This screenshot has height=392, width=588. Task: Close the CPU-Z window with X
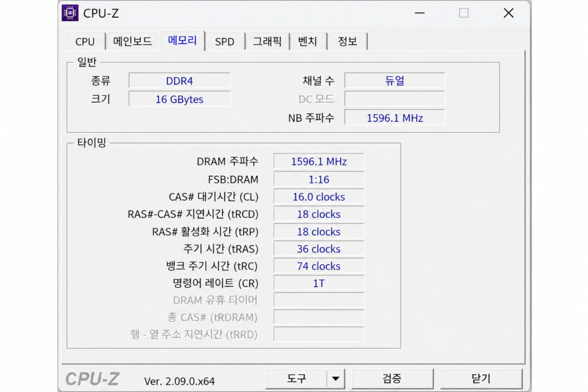(x=509, y=13)
